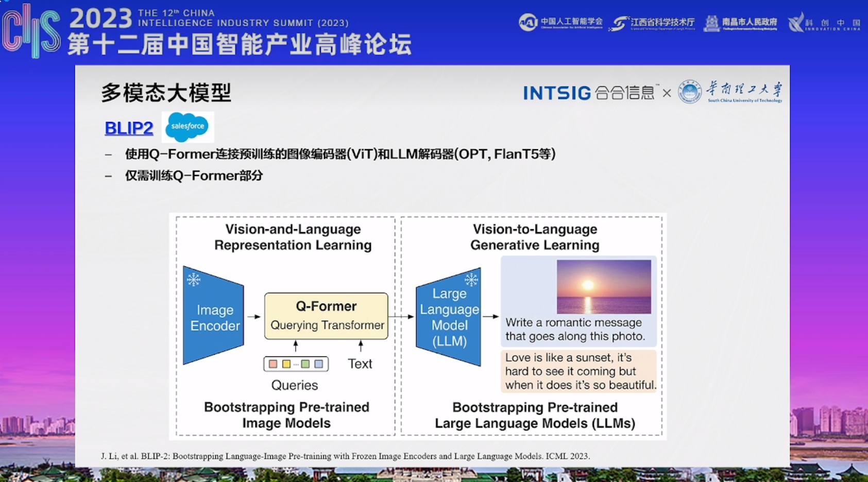This screenshot has width=868, height=482.
Task: Click the 科创中国 logo
Action: [824, 23]
